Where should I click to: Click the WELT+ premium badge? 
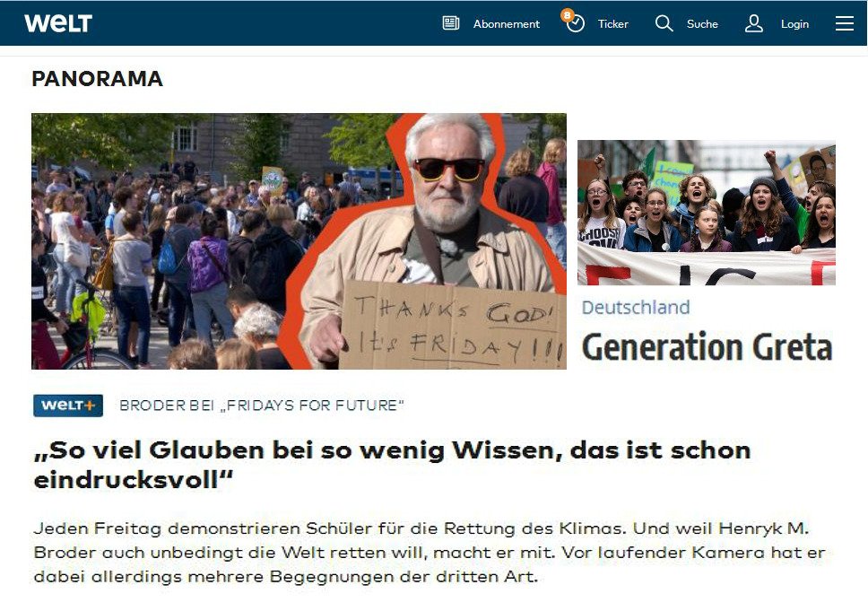tap(68, 406)
